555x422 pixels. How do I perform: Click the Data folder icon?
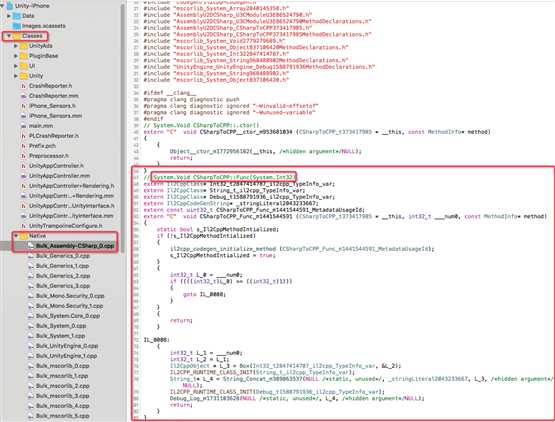[17, 16]
